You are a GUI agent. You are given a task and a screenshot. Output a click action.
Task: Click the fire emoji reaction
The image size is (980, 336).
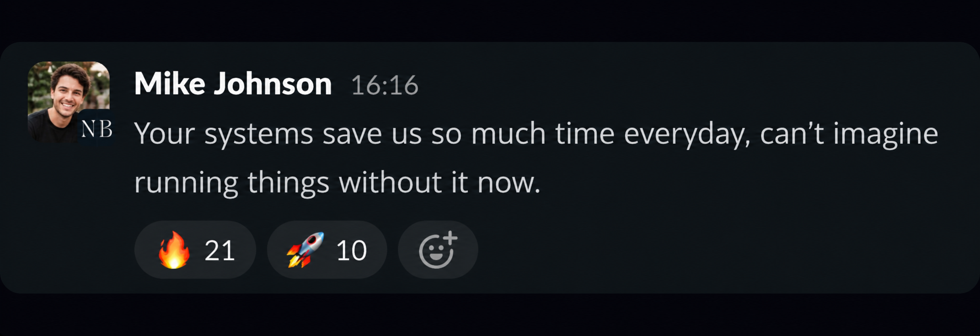tap(174, 250)
